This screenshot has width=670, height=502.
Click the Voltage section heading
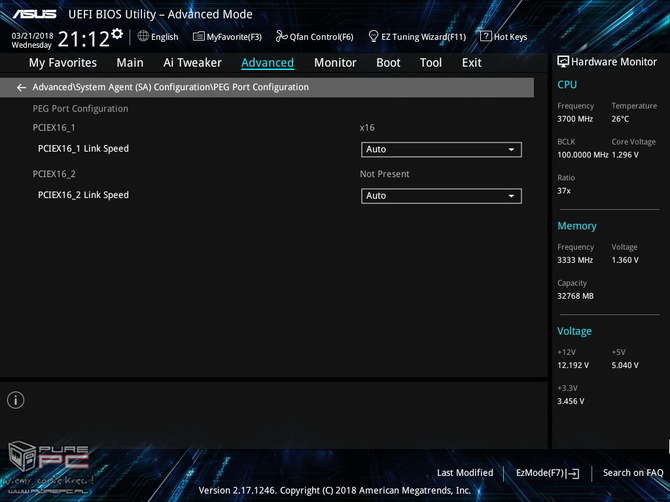pyautogui.click(x=574, y=331)
